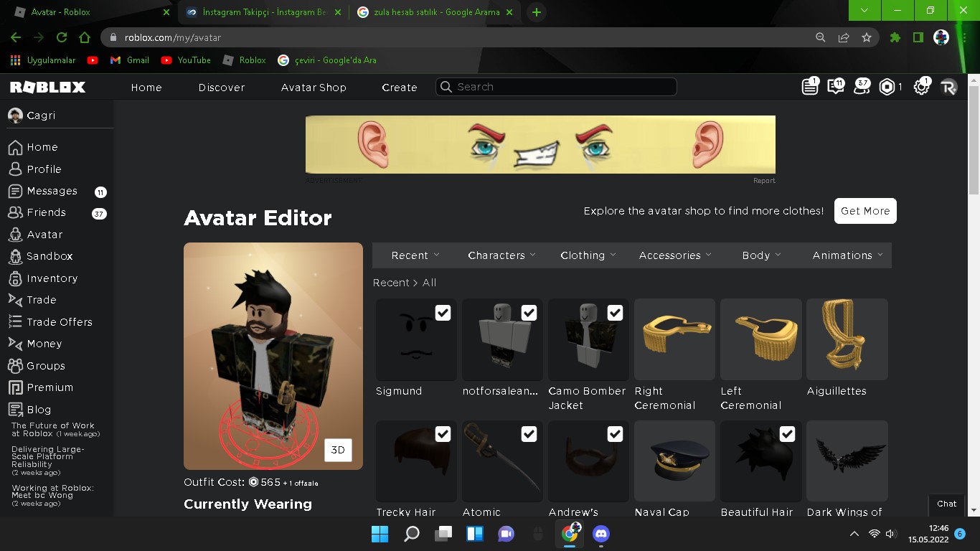
Task: Open the Chat panel button
Action: 947,504
